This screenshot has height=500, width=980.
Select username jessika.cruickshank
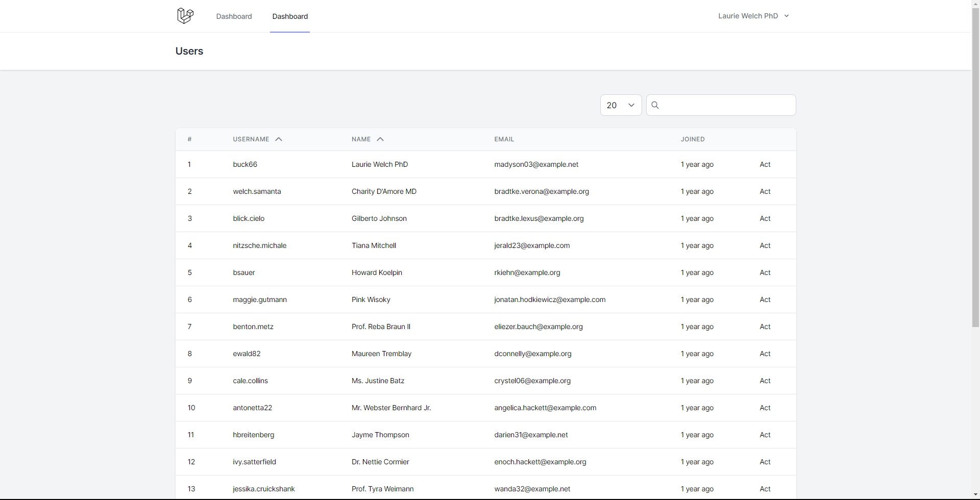point(264,489)
